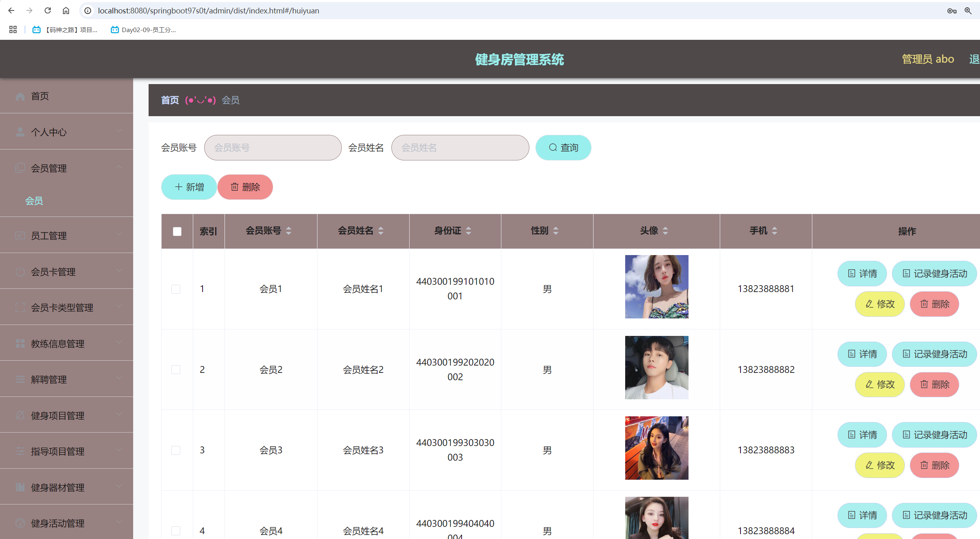Click 记录健身活动 for 会员2
The image size is (980, 539).
pyautogui.click(x=934, y=354)
